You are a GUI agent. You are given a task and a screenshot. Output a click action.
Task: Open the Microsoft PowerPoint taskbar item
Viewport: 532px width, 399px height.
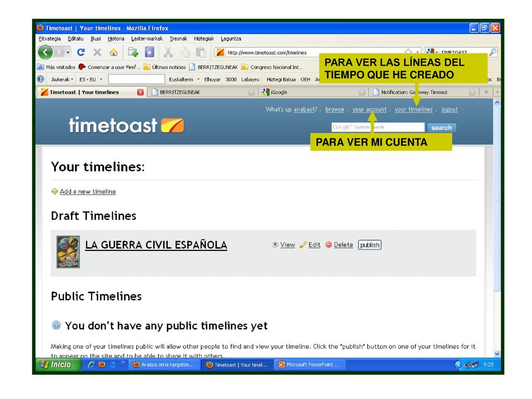point(310,365)
